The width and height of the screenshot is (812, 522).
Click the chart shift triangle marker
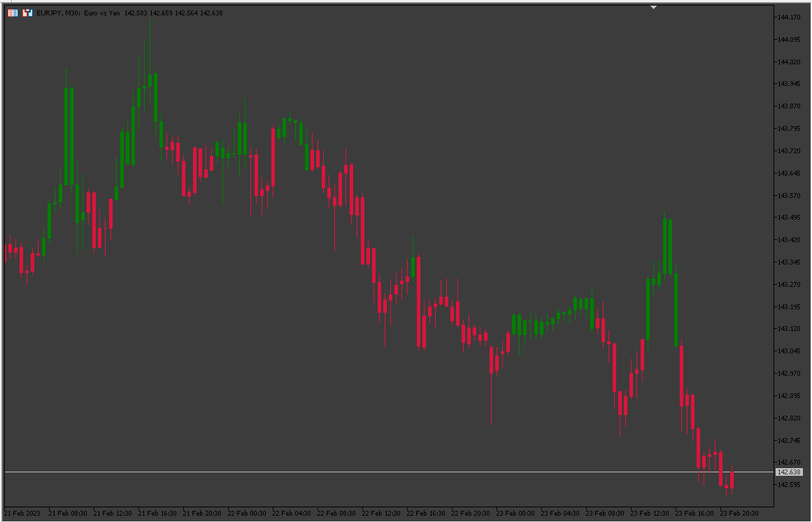(x=653, y=7)
